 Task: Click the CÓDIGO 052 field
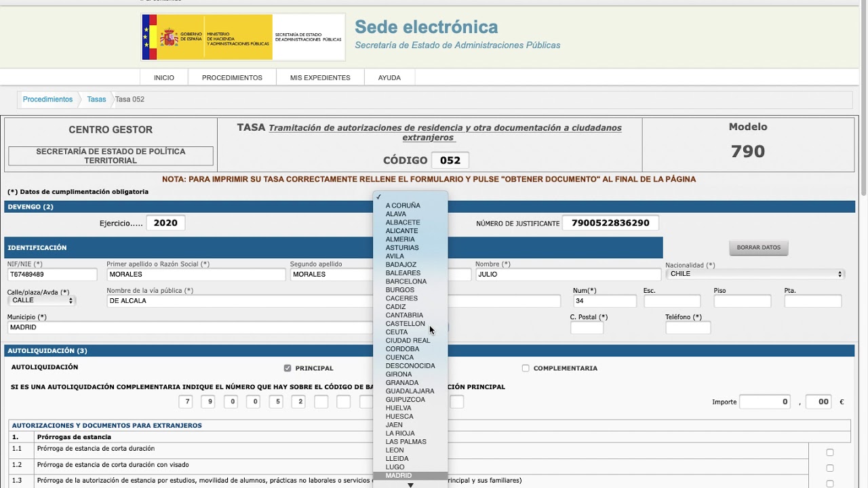[450, 161]
